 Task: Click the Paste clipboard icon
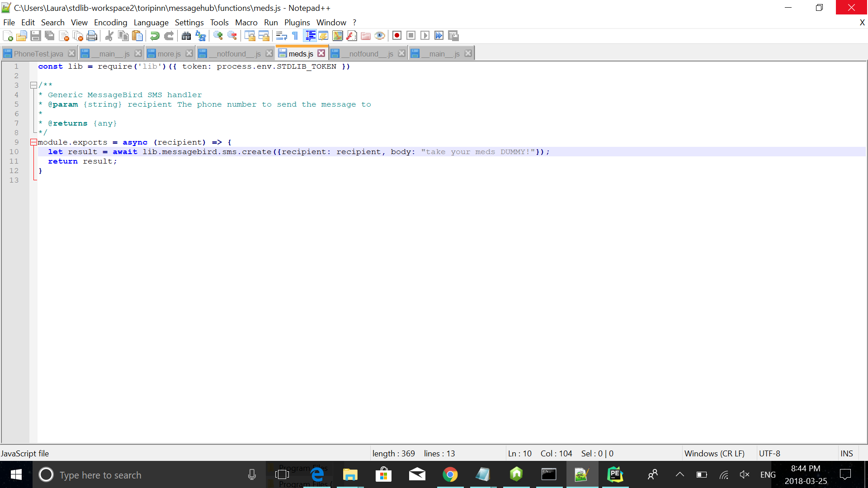pyautogui.click(x=137, y=36)
